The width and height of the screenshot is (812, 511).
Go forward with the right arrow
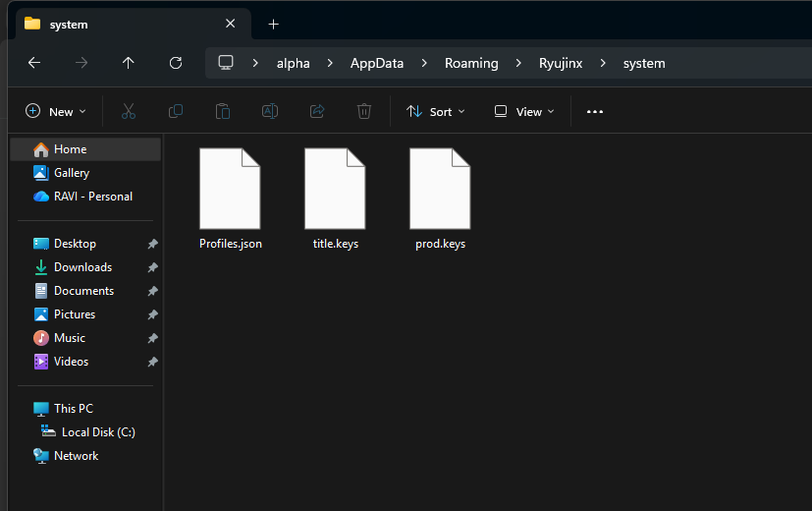81,63
